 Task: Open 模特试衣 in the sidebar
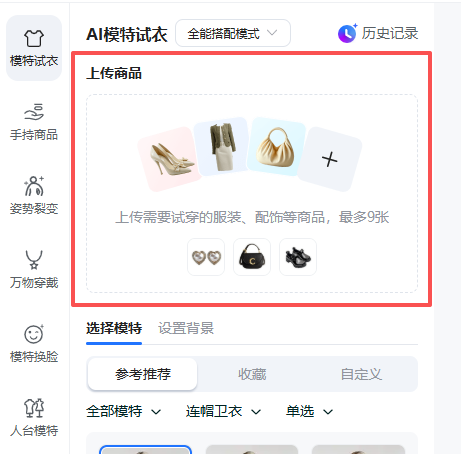(34, 48)
